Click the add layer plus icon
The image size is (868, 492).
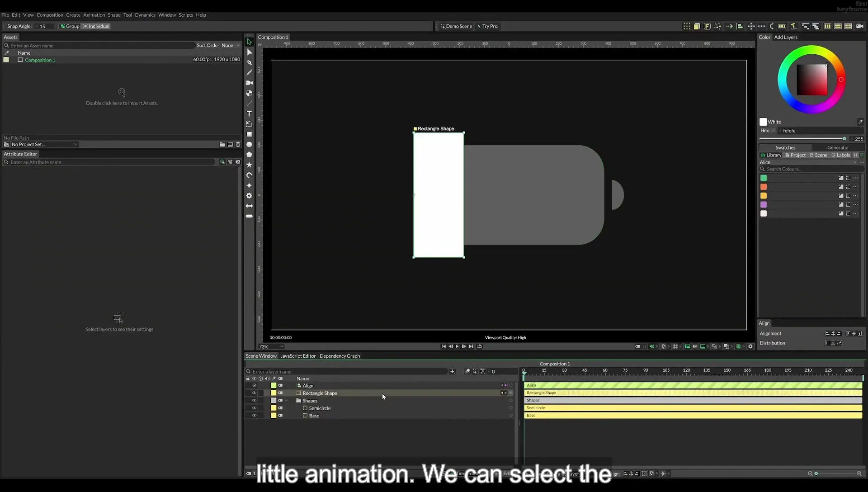pos(452,372)
